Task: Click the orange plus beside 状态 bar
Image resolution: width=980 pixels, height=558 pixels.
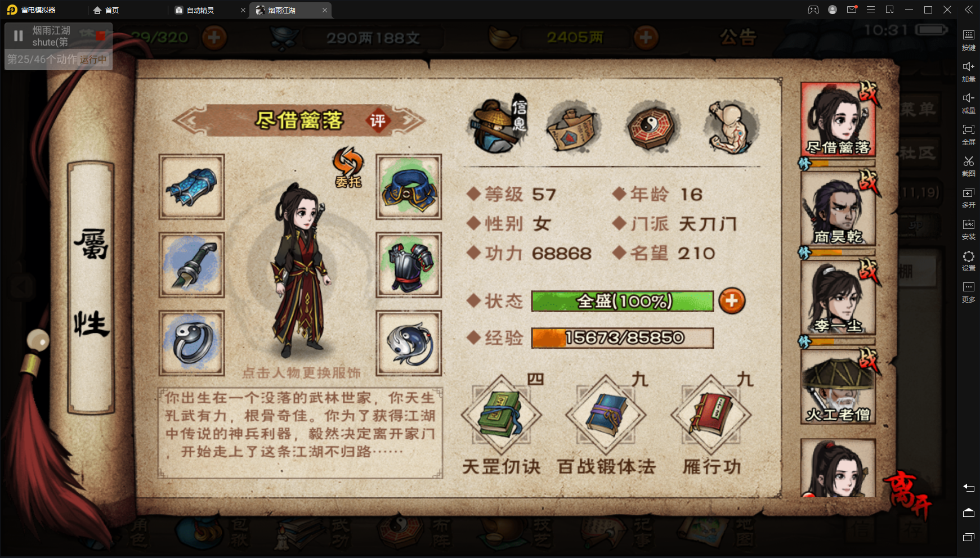Action: click(732, 301)
